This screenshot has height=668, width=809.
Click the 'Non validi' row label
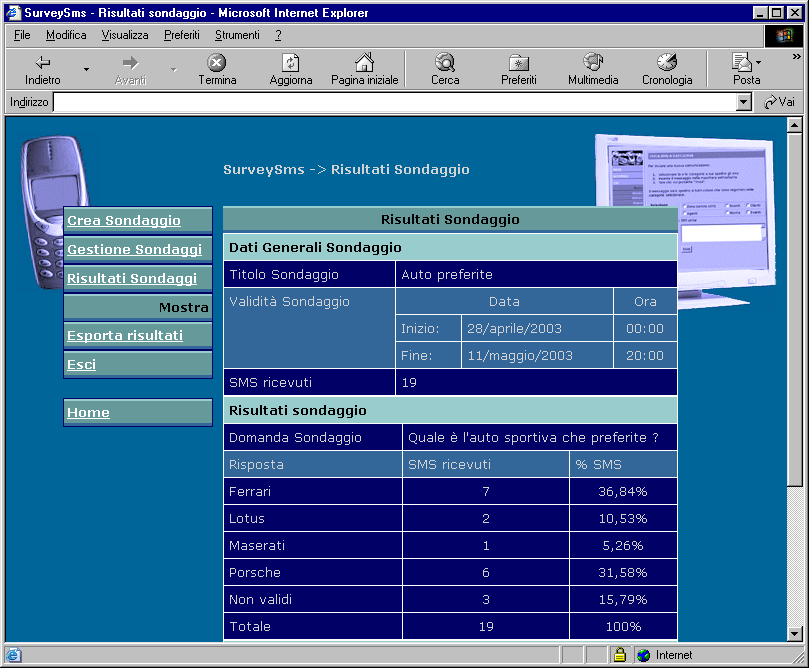coord(261,599)
